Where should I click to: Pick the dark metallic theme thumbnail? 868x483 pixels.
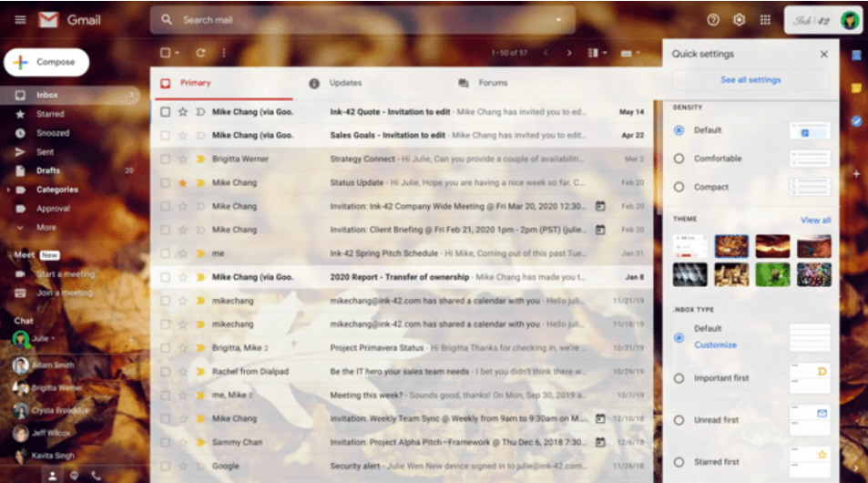pyautogui.click(x=689, y=274)
